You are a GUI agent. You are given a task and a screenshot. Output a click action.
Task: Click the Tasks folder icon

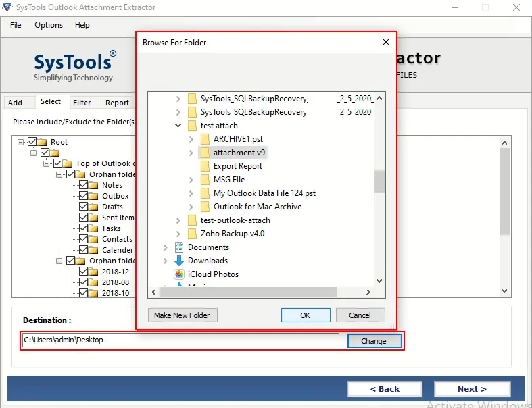click(93, 228)
